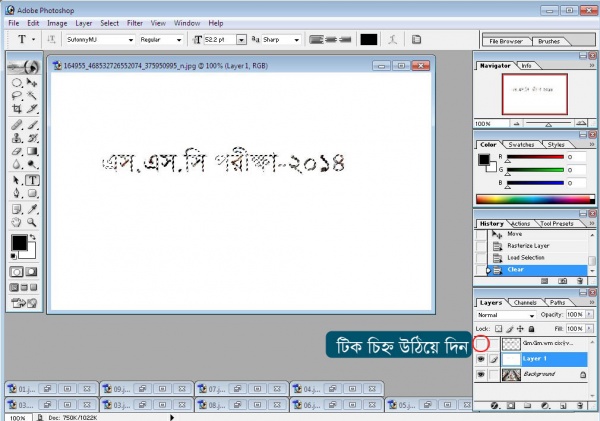Click Jump to ImageReady icon
The height and width of the screenshot is (421, 600).
[x=24, y=303]
